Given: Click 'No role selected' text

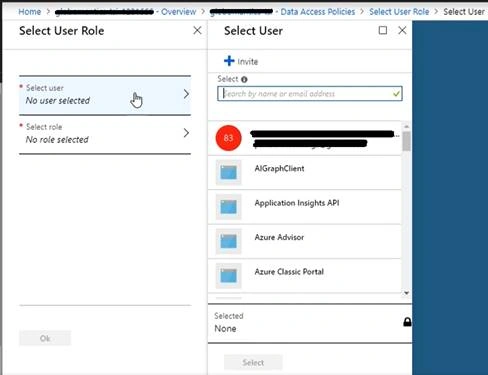Looking at the screenshot, I should point(57,140).
